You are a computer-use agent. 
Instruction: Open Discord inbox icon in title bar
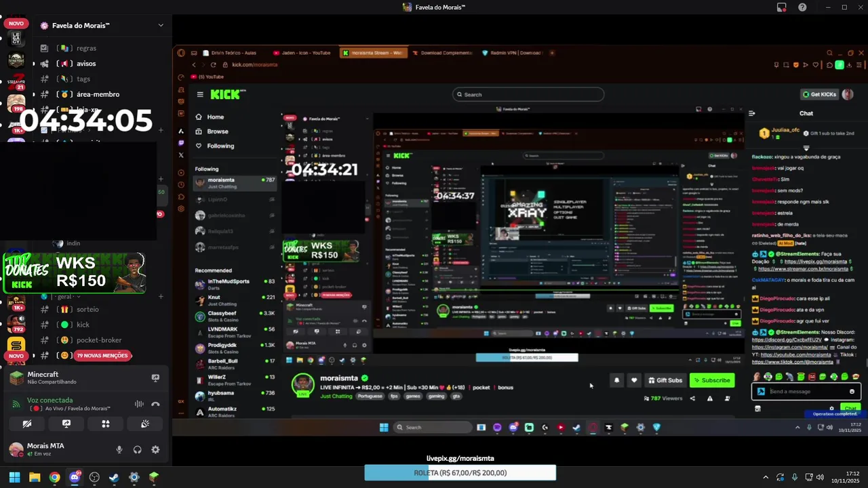782,7
